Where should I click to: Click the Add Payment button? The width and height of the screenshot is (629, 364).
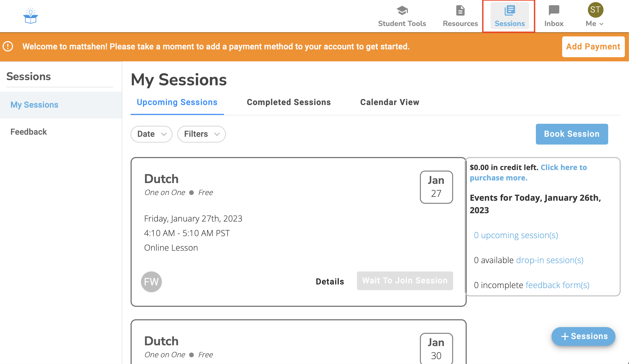coord(593,47)
